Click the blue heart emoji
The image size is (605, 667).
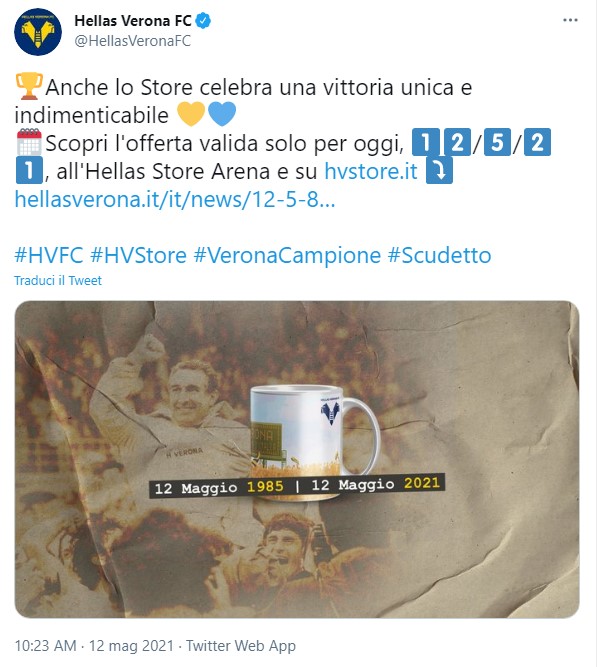tap(222, 114)
